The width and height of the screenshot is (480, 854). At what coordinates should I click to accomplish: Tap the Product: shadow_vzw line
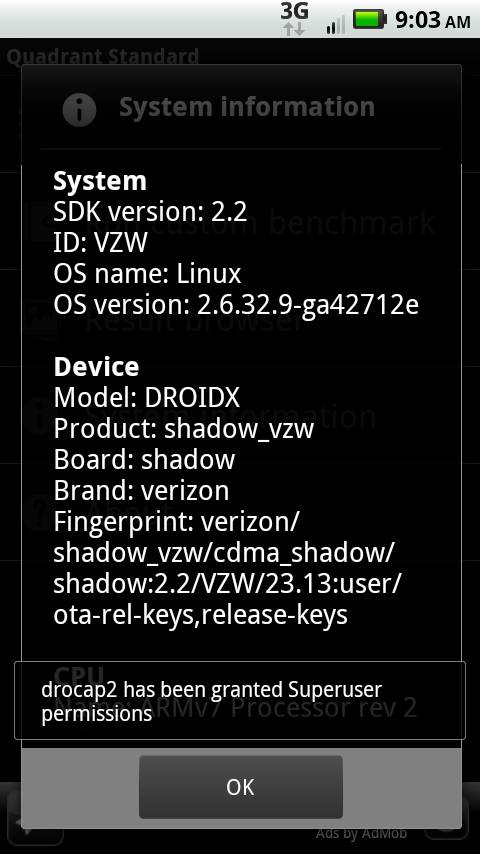point(184,430)
